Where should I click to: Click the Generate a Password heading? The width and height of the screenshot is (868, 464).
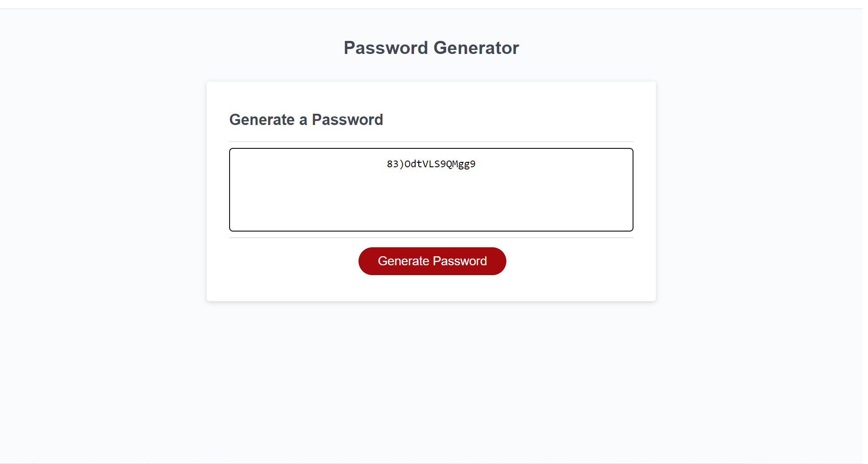click(x=306, y=120)
